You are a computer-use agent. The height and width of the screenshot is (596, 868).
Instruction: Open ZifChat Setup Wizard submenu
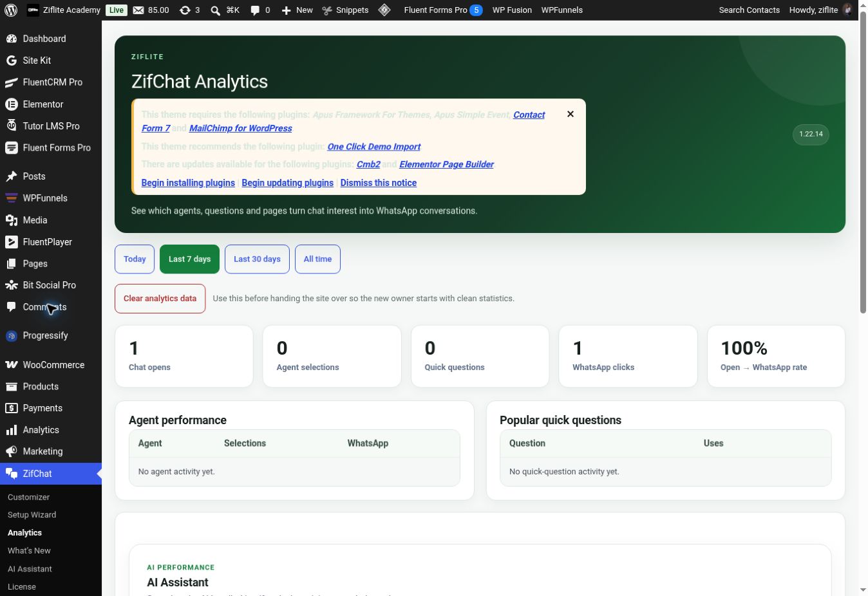(x=32, y=515)
